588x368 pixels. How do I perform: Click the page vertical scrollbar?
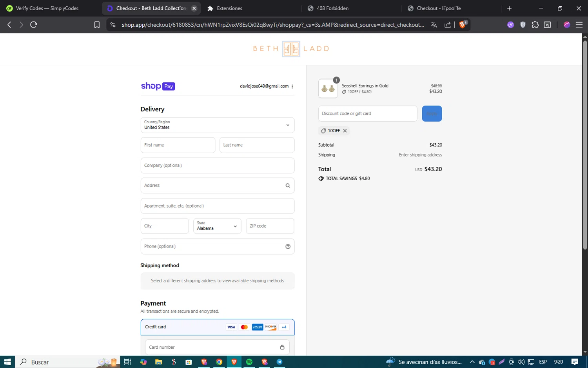coord(585,145)
